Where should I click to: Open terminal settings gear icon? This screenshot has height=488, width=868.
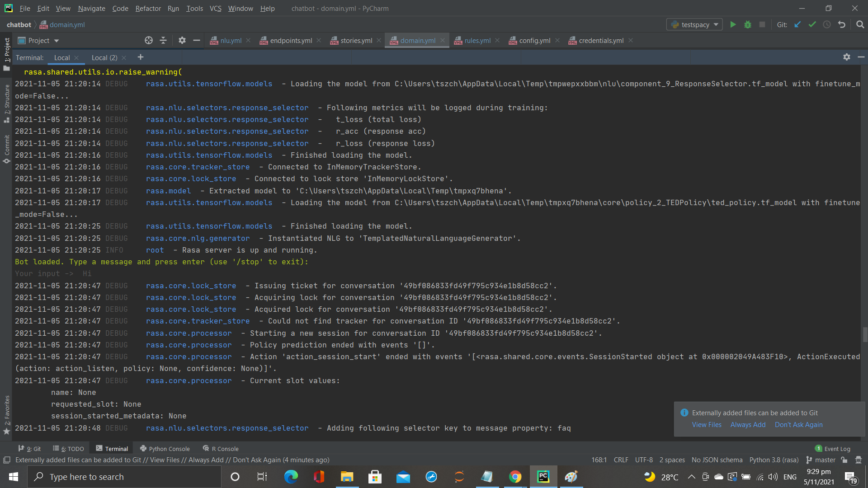(x=847, y=57)
